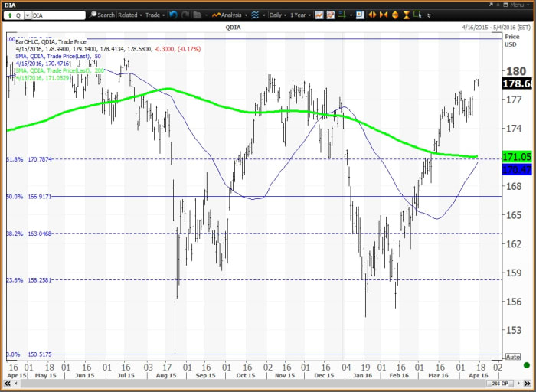Click the wavy lines chart style icon
The width and height of the screenshot is (536, 392).
click(255, 15)
